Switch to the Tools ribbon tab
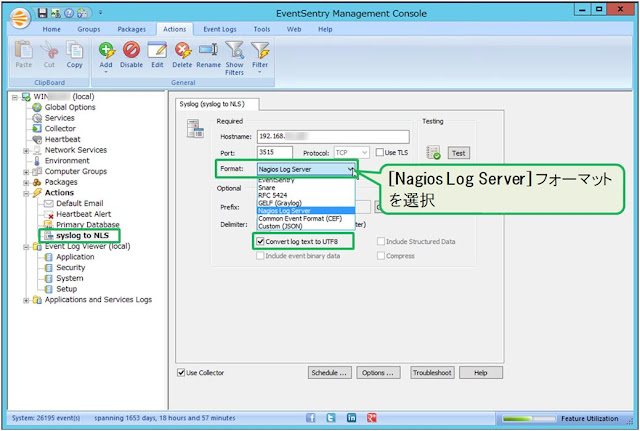The image size is (640, 431). click(262, 29)
